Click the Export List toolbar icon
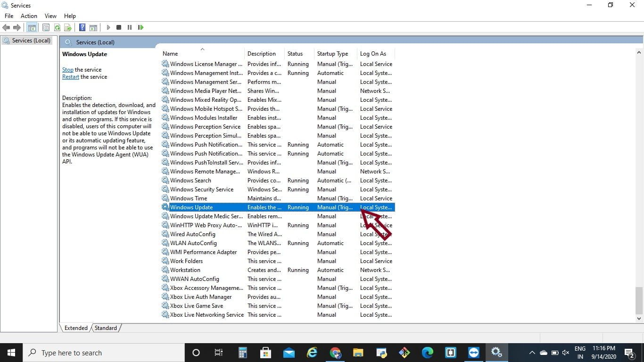644x362 pixels. (67, 27)
